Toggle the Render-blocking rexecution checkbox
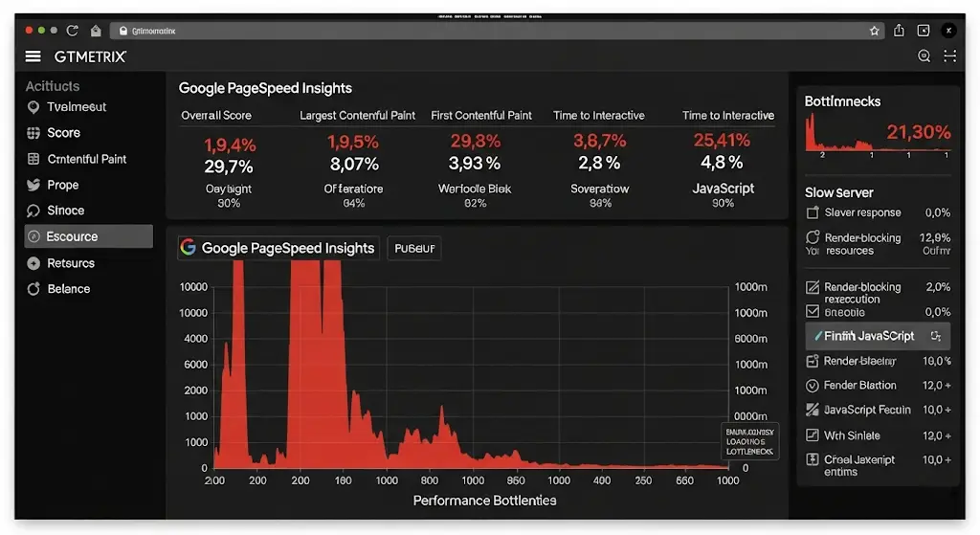The image size is (980, 535). coord(812,287)
